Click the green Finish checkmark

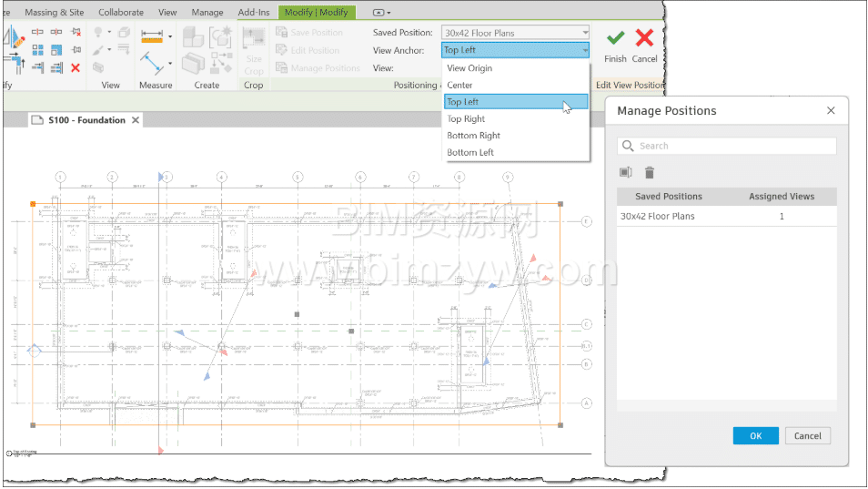pyautogui.click(x=615, y=38)
